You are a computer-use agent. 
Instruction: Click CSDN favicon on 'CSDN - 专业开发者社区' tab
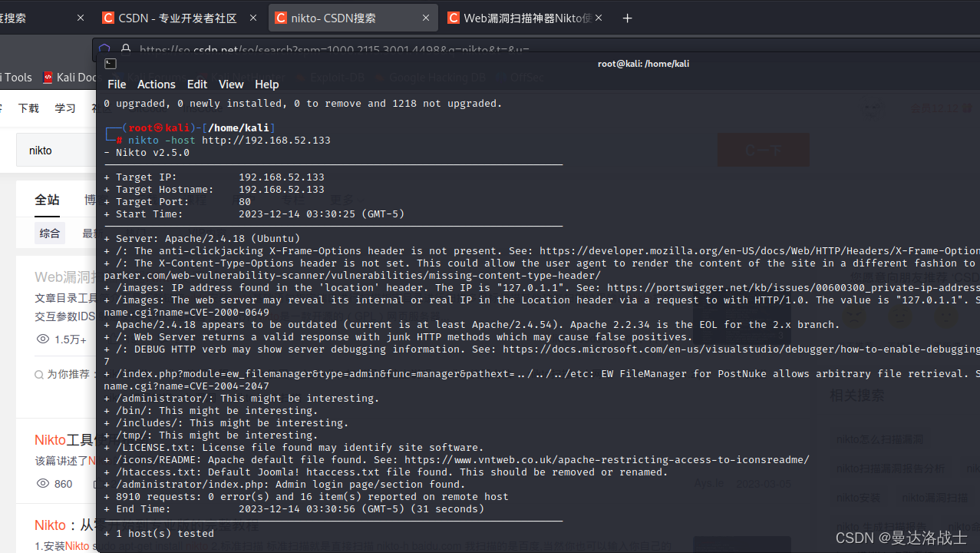pyautogui.click(x=108, y=18)
